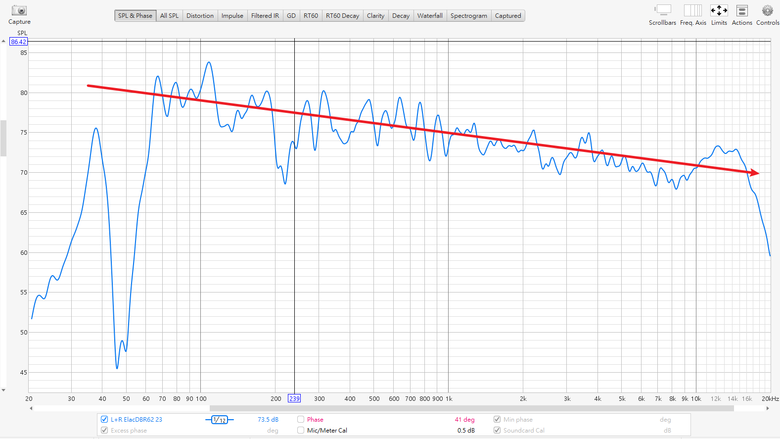Click the 41 deg phase readout
Viewport: 780px width, 439px height.
click(465, 420)
